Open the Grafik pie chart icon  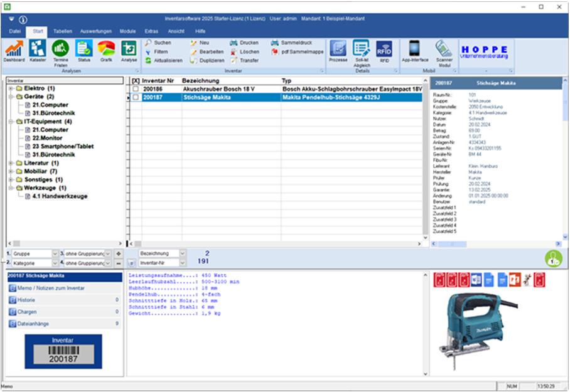pos(106,51)
